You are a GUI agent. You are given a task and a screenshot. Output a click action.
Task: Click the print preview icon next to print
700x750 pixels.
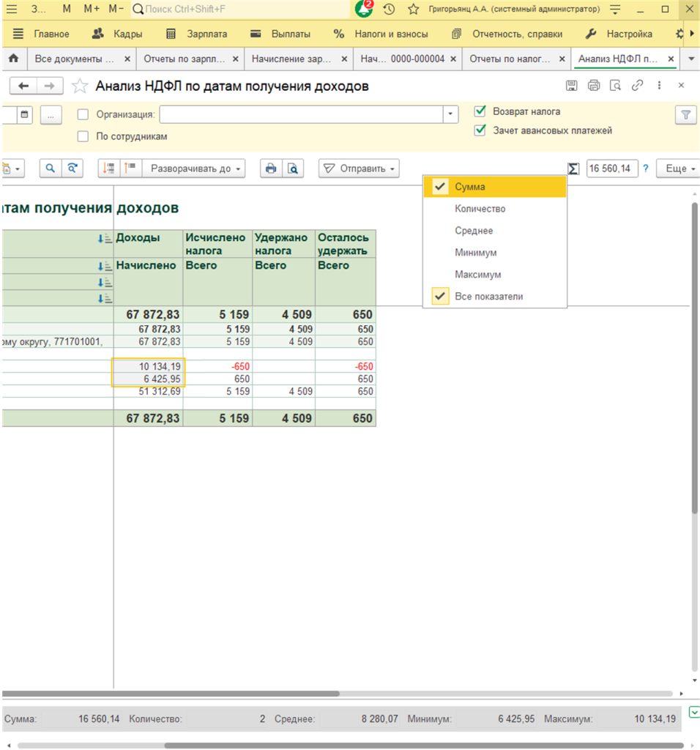(293, 168)
